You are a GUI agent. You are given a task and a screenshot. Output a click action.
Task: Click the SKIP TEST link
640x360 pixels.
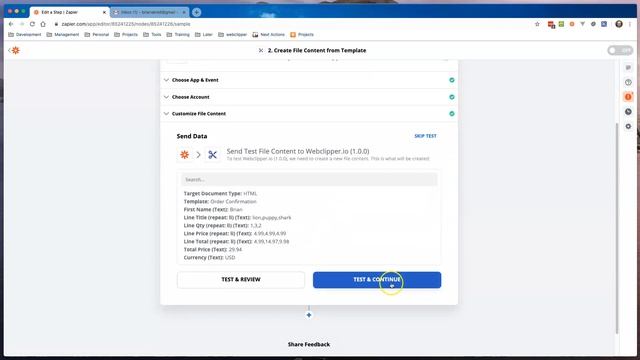(x=425, y=136)
